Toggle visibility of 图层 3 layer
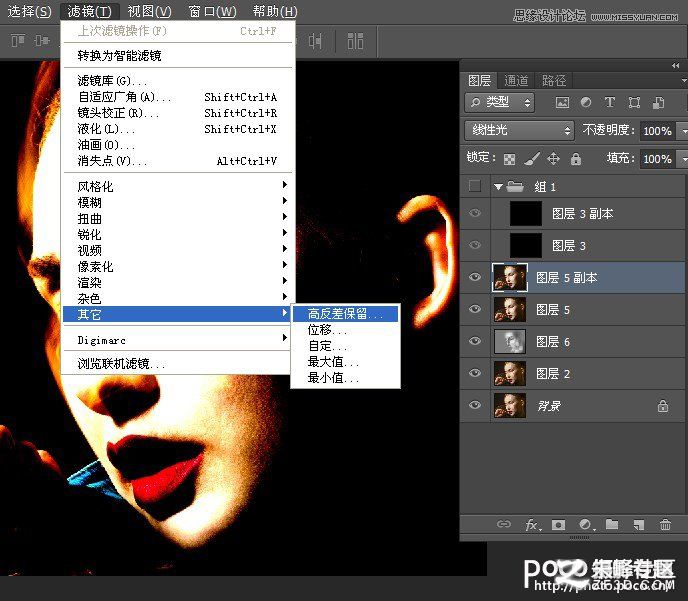The height and width of the screenshot is (601, 688). [x=475, y=245]
